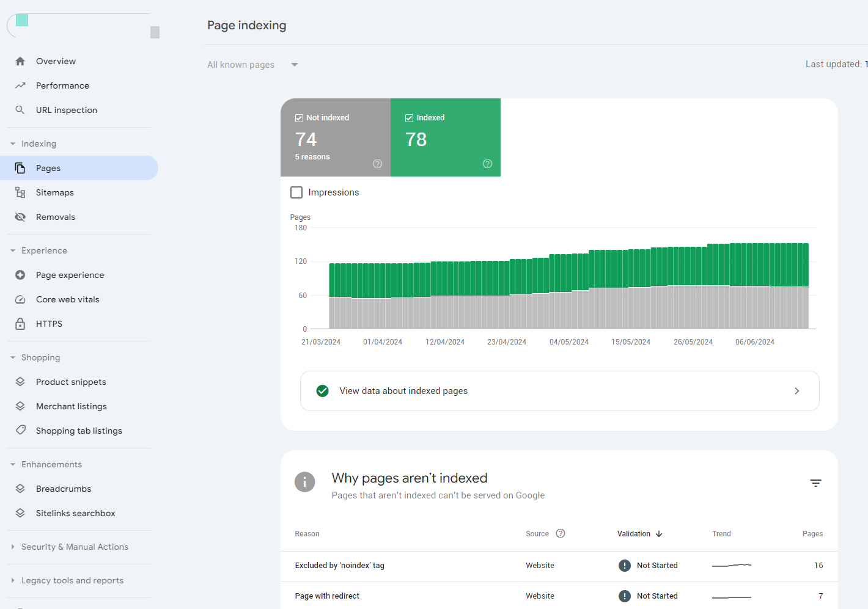
Task: Expand Security & Manual Actions section
Action: [75, 547]
